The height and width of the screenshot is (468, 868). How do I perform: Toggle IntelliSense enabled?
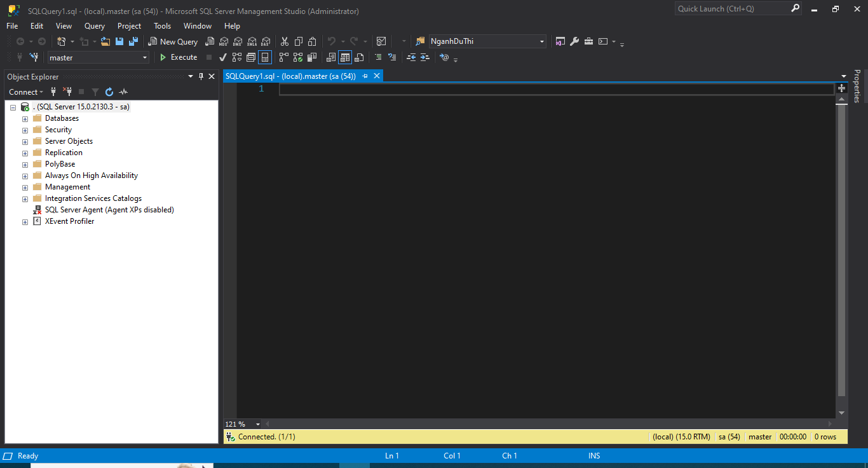click(x=265, y=57)
